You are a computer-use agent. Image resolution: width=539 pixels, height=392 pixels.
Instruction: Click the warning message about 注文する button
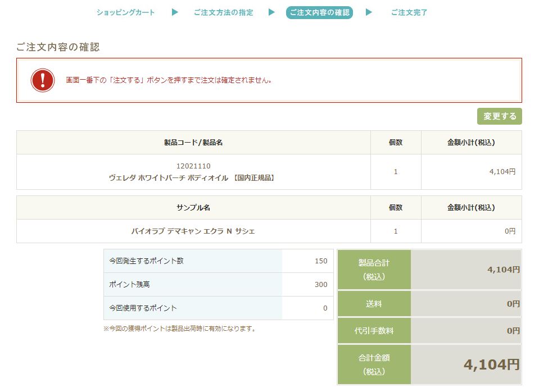pos(169,80)
